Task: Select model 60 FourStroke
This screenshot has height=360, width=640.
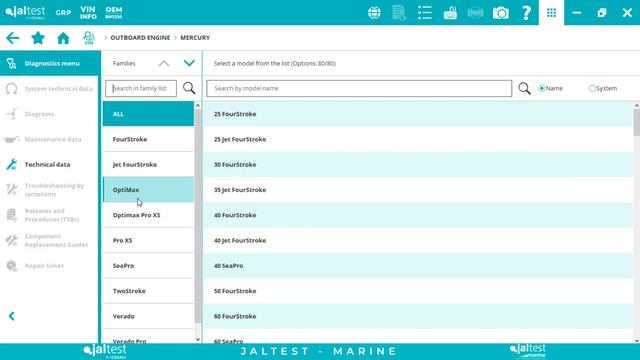Action: click(418, 316)
